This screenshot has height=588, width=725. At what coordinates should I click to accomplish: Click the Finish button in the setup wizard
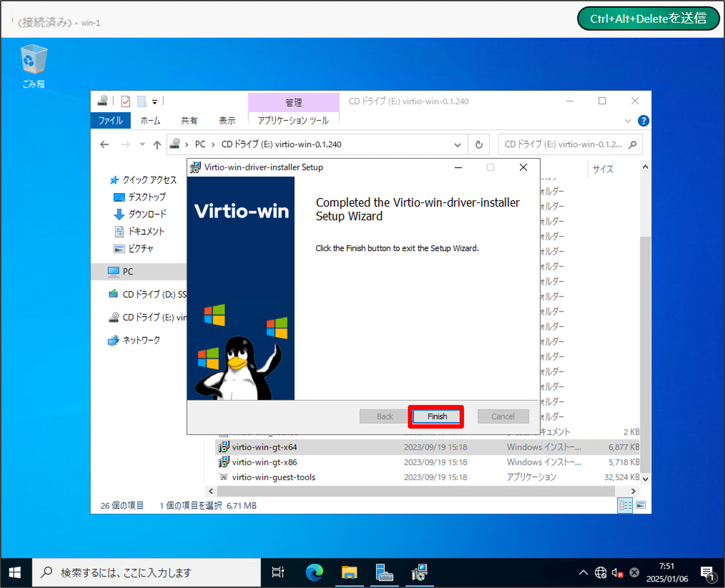(436, 416)
